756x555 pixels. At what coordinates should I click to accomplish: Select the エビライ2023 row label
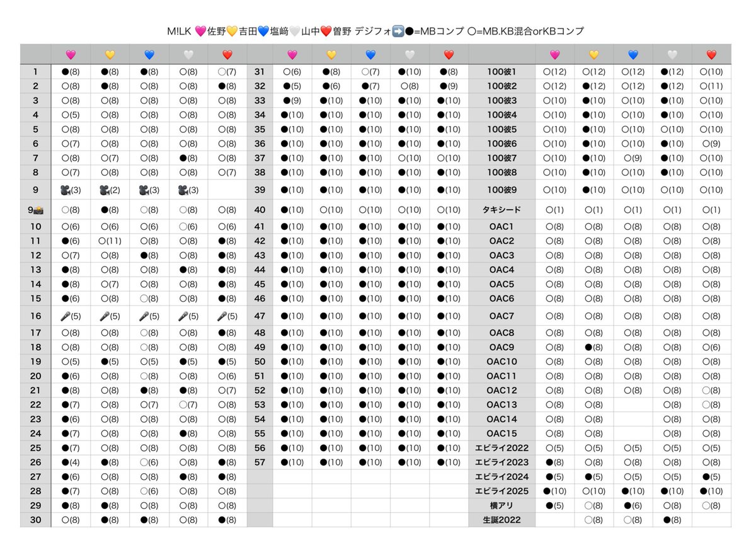coord(502,462)
